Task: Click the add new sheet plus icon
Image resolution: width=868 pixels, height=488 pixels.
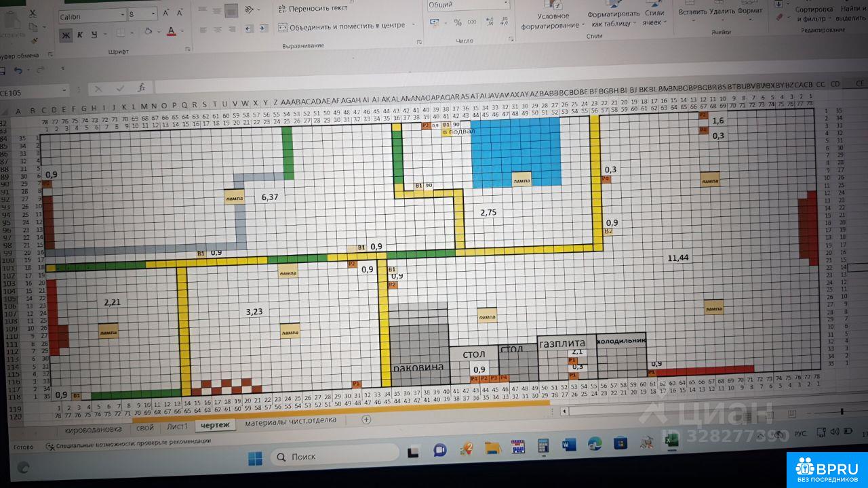Action: 366,420
